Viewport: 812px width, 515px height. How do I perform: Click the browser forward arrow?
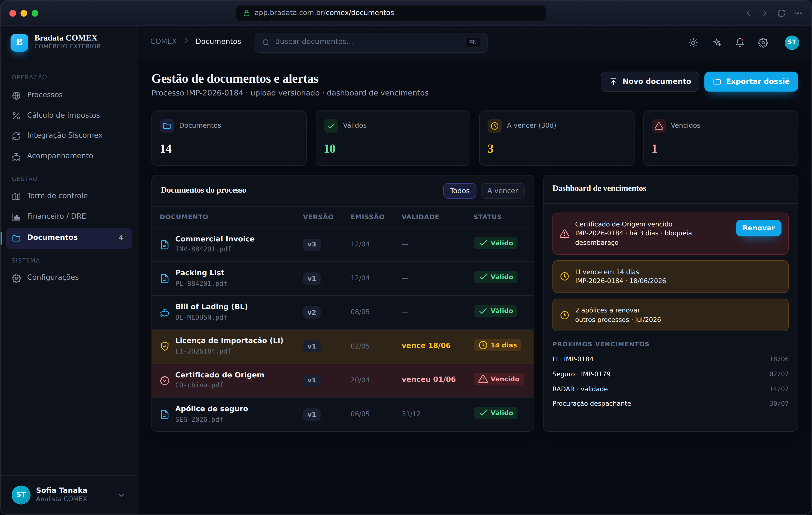(x=765, y=13)
